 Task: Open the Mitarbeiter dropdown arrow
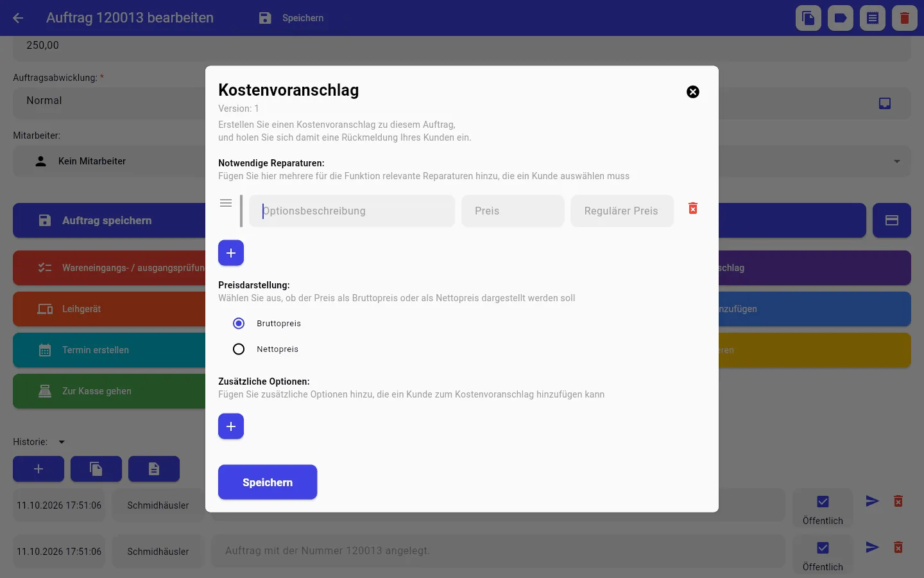(897, 161)
